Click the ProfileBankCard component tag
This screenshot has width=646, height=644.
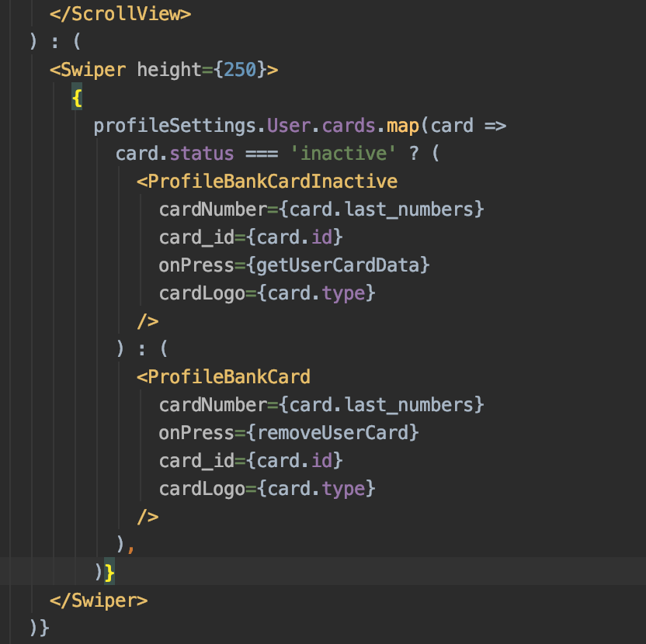coord(224,377)
